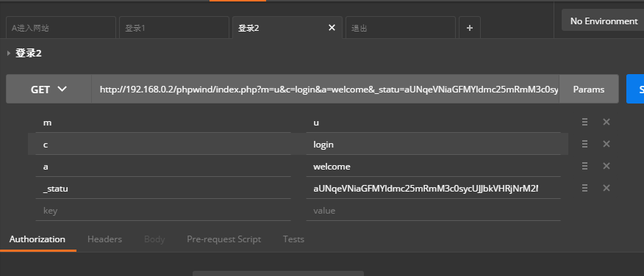Select the active 登录2 tab
Screen dimensions: 644x276
287,28
